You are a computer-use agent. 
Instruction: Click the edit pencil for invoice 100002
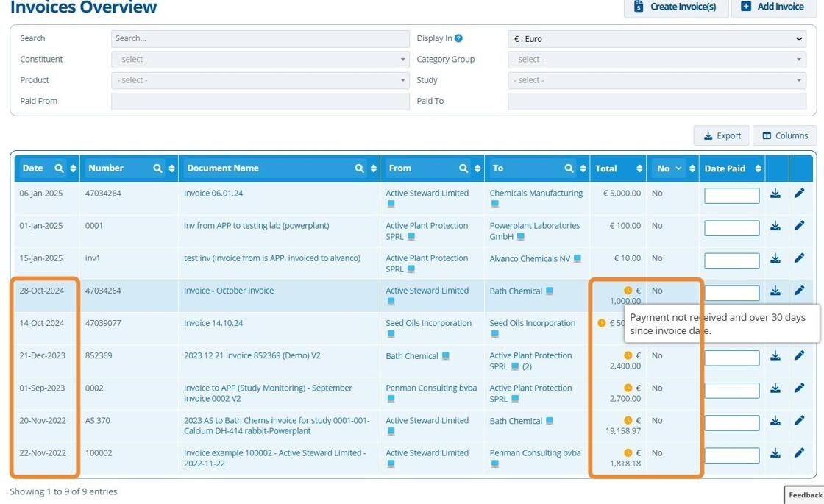click(799, 453)
